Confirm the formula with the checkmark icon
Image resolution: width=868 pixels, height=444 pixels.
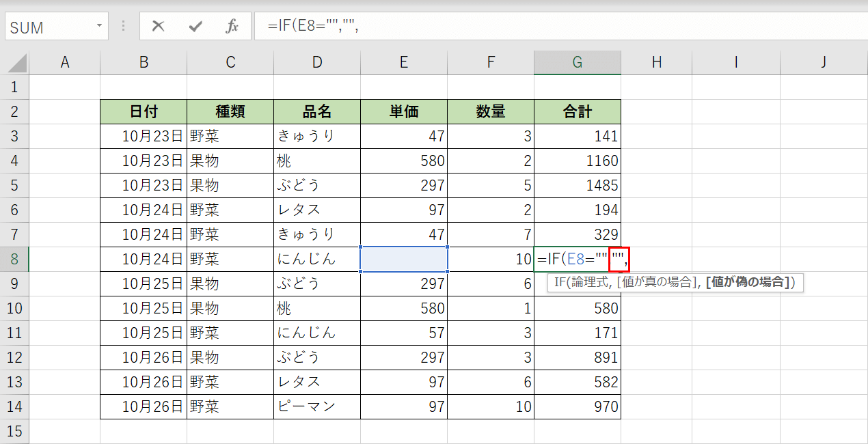(x=195, y=27)
